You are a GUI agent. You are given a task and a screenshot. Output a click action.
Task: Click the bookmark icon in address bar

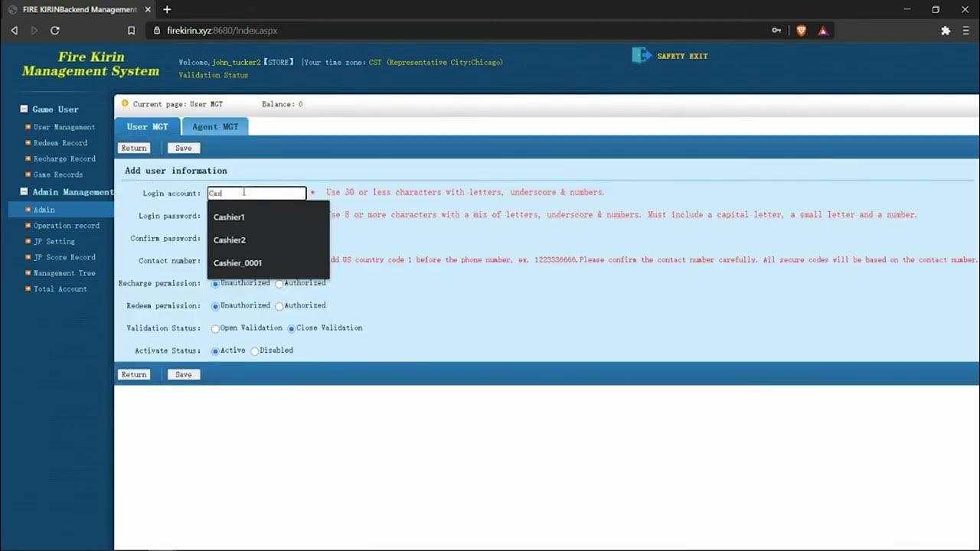click(132, 31)
